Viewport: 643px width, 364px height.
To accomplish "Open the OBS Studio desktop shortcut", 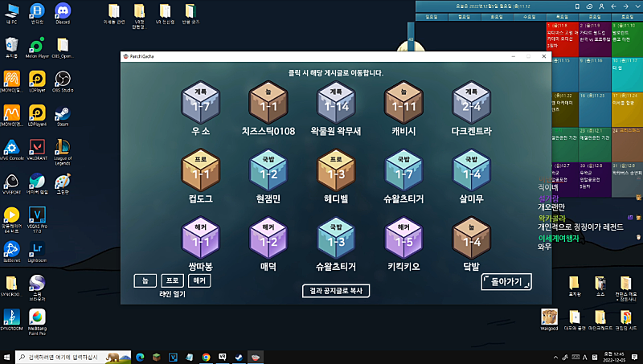I will [x=63, y=82].
